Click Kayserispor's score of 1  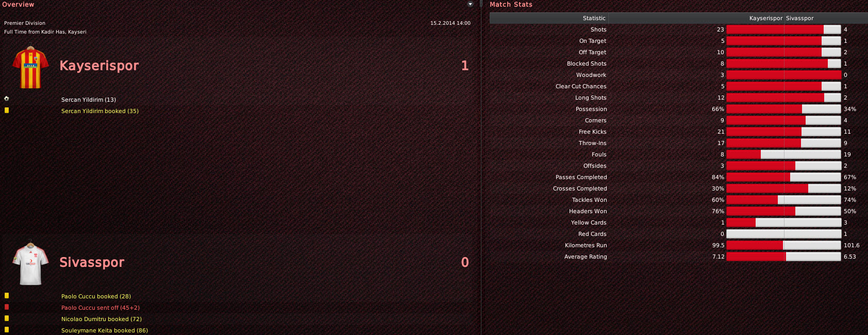[465, 66]
